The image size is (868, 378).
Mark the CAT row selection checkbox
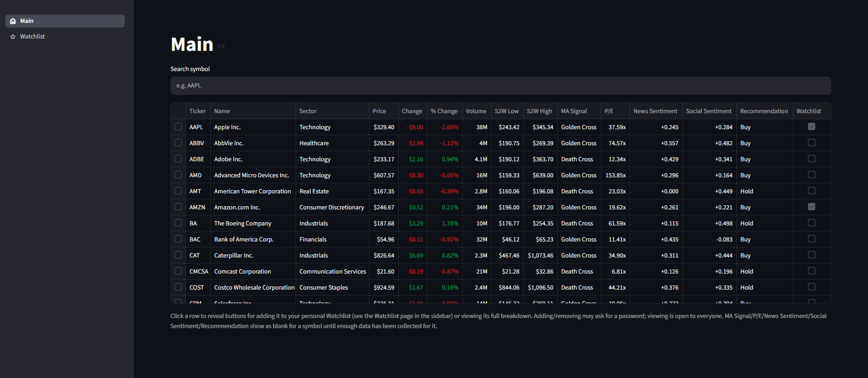click(178, 255)
